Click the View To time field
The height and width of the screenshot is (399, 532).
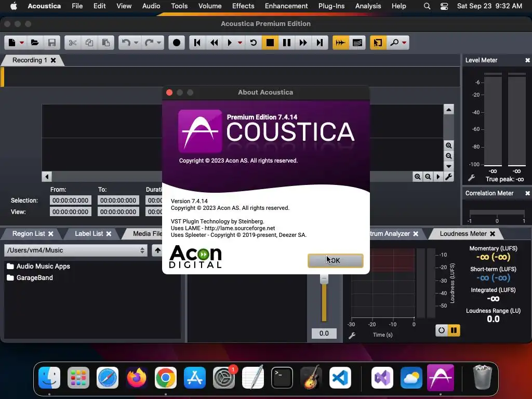coord(118,212)
